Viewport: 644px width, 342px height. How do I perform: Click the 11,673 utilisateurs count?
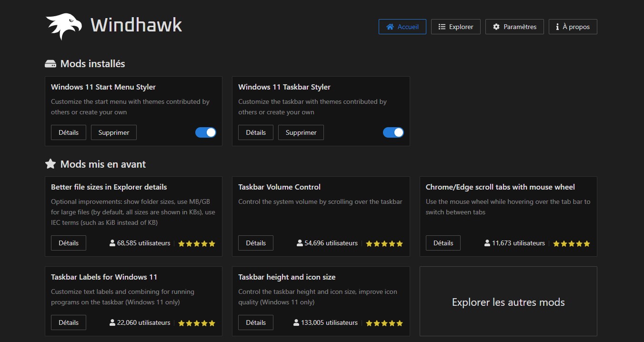[518, 243]
